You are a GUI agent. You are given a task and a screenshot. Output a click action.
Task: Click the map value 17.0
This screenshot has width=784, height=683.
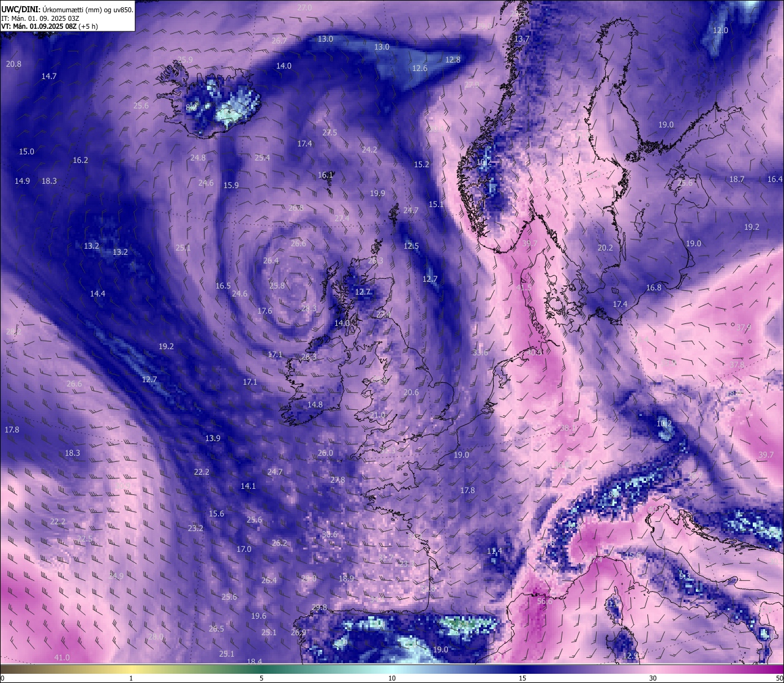[244, 549]
